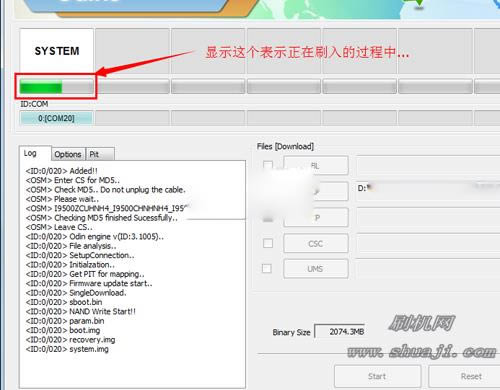
Task: Click the green SYSTEM progress bar
Action: tap(56, 87)
